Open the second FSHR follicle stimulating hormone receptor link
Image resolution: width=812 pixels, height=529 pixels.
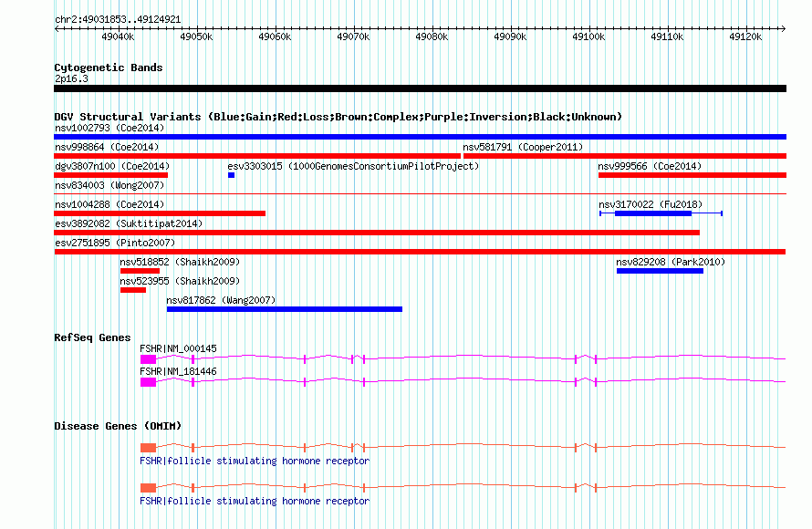(x=255, y=501)
